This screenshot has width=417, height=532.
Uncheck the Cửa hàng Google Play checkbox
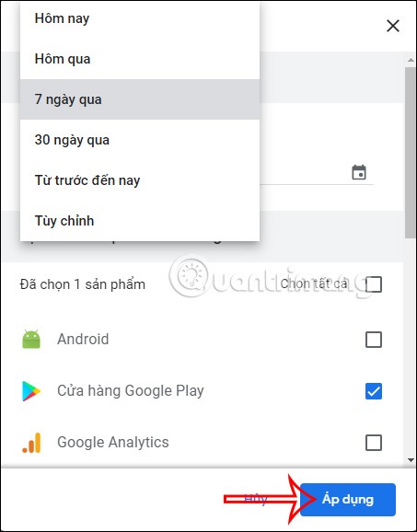(374, 391)
